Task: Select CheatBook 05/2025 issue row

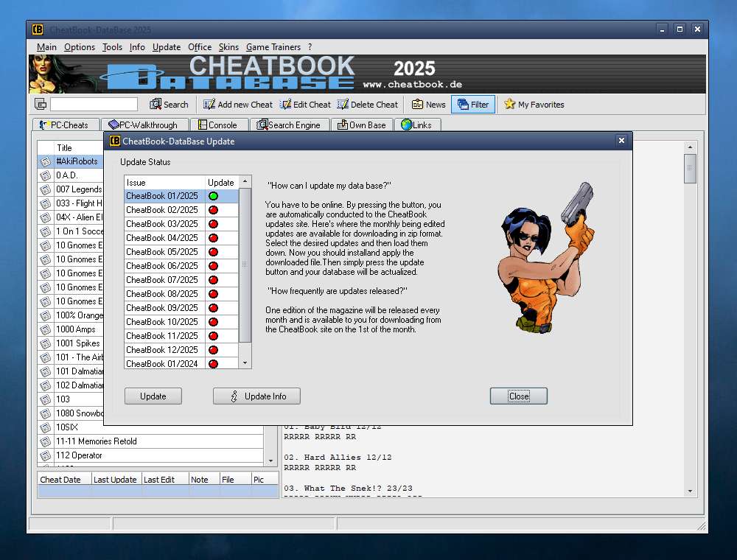Action: tap(181, 252)
